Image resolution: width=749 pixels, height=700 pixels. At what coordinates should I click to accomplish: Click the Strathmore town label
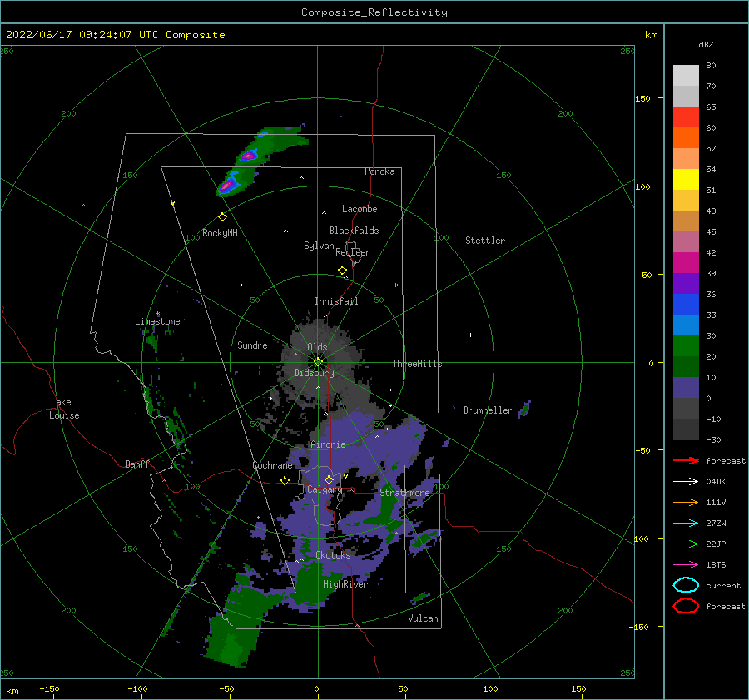pyautogui.click(x=404, y=493)
